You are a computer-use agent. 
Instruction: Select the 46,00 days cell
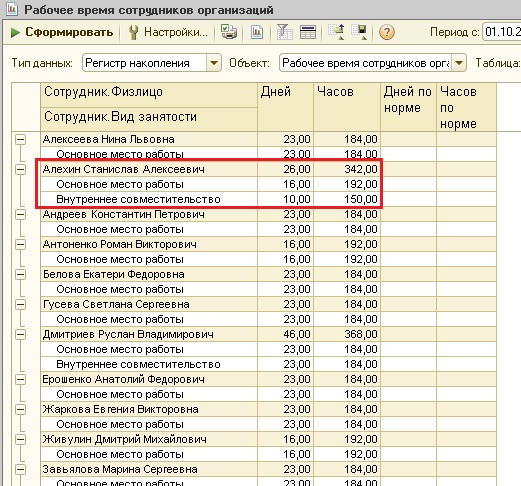[x=285, y=334]
